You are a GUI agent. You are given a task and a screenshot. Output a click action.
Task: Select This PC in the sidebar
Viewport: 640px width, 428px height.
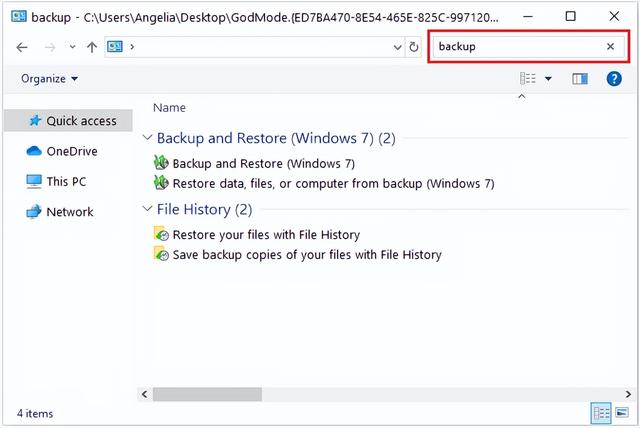point(56,182)
